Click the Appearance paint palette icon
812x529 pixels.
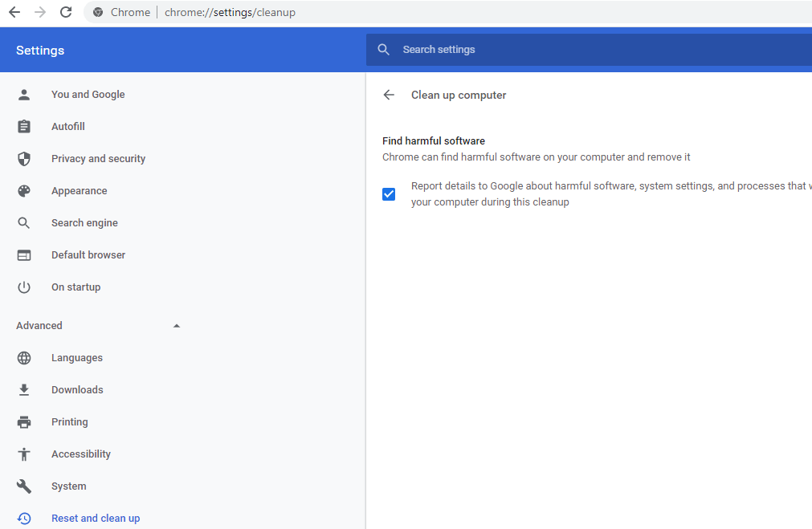pos(24,190)
